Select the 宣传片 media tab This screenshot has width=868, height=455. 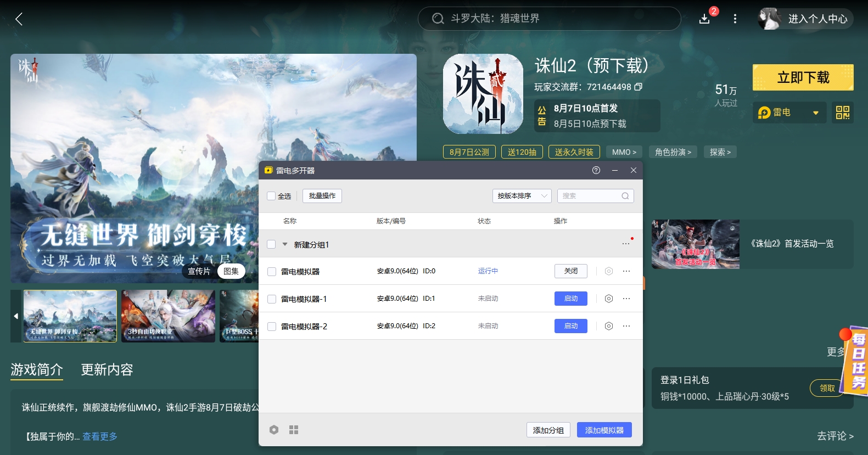[x=199, y=271]
